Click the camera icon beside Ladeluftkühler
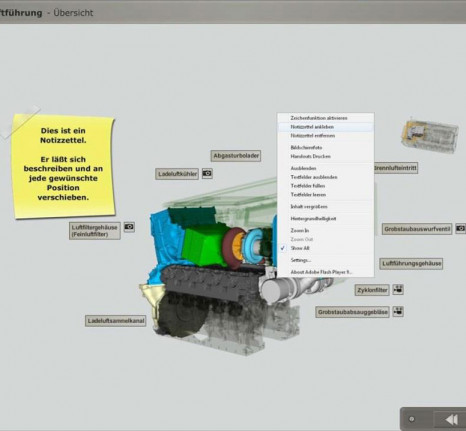Image resolution: width=466 pixels, height=431 pixels. [x=207, y=173]
